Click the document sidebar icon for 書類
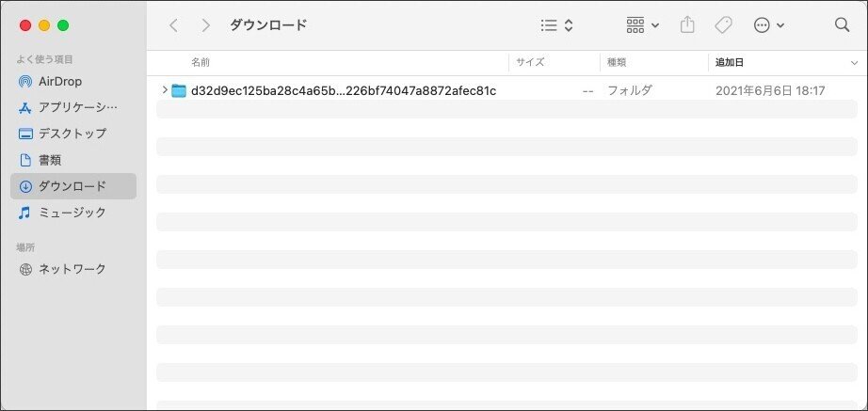Viewport: 868px width, 411px height. (x=24, y=161)
